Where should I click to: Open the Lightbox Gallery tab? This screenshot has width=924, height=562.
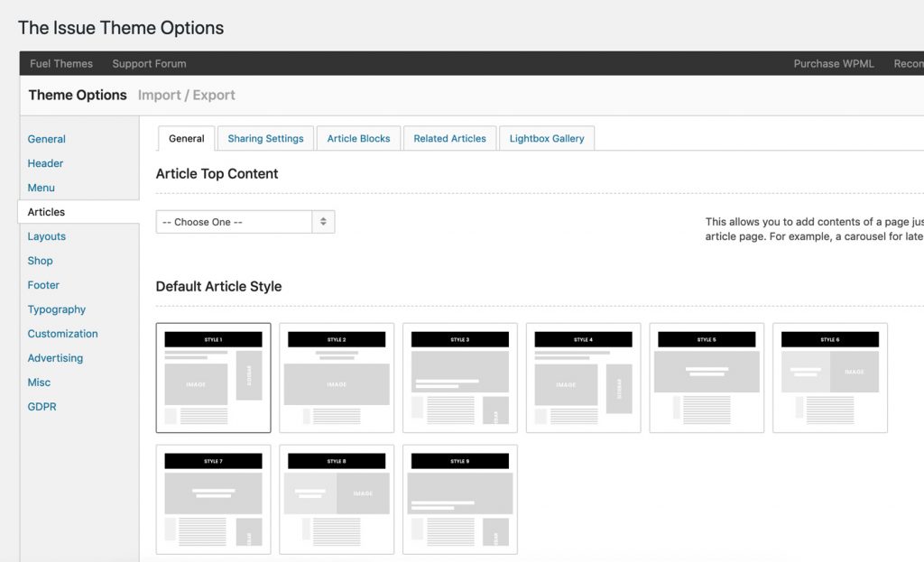[x=547, y=139]
